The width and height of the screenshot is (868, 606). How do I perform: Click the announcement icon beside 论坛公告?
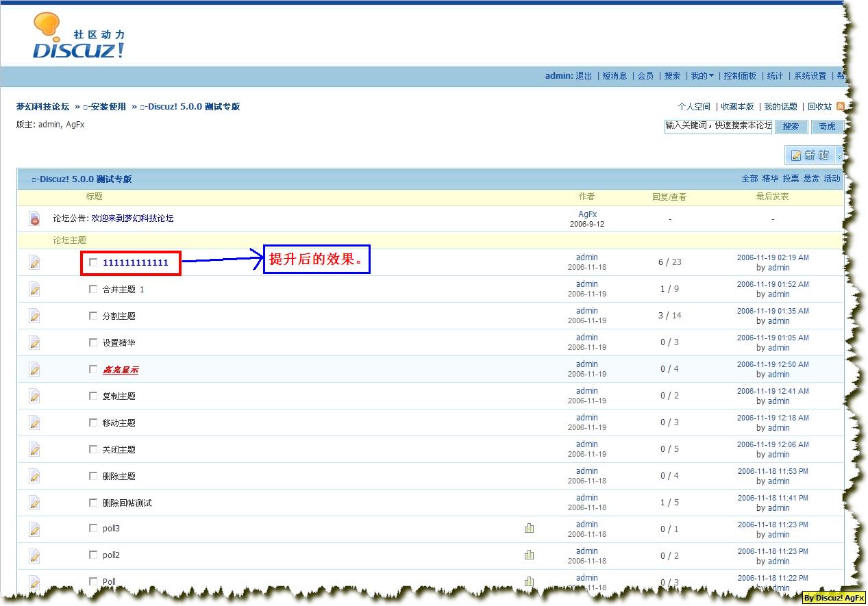(x=34, y=219)
